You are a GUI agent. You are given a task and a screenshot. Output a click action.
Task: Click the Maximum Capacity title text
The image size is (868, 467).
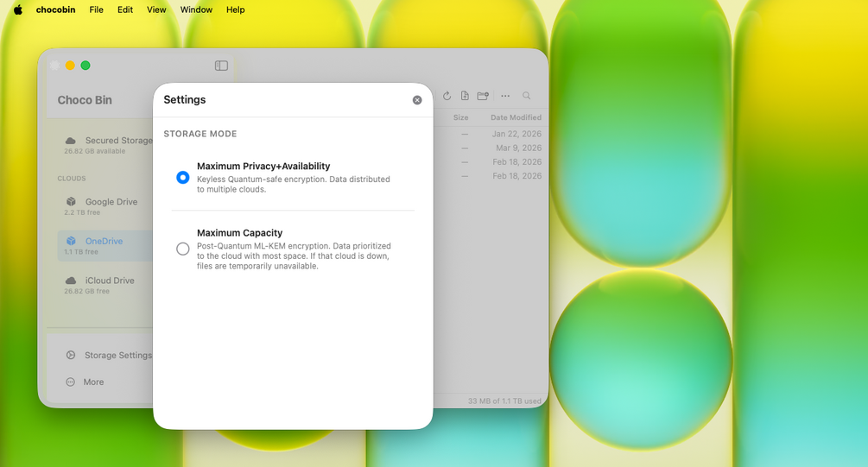pos(240,233)
